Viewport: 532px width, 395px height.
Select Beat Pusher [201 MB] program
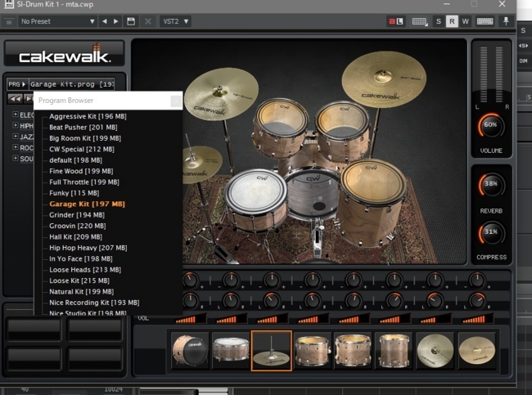click(x=83, y=127)
